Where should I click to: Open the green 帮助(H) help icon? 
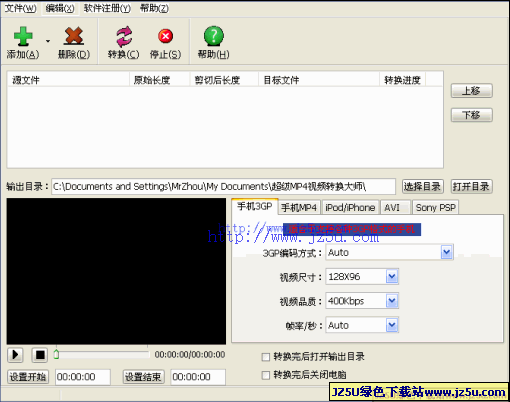[x=213, y=36]
